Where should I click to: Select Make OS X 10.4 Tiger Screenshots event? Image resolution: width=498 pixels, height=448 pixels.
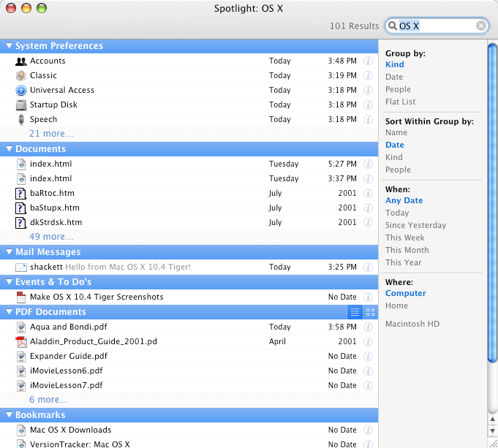click(97, 297)
